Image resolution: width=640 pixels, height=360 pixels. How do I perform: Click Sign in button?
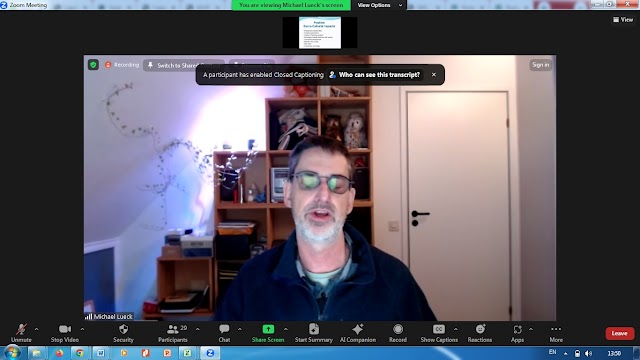[x=540, y=64]
